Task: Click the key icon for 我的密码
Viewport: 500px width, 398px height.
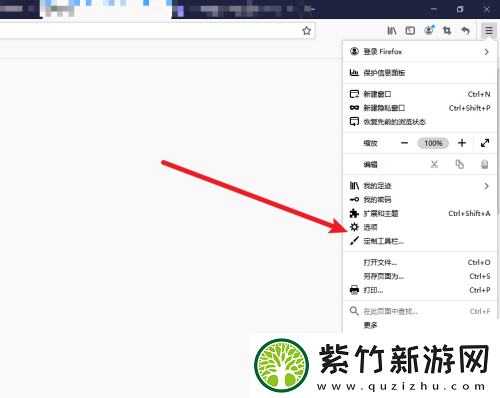Action: (x=354, y=200)
